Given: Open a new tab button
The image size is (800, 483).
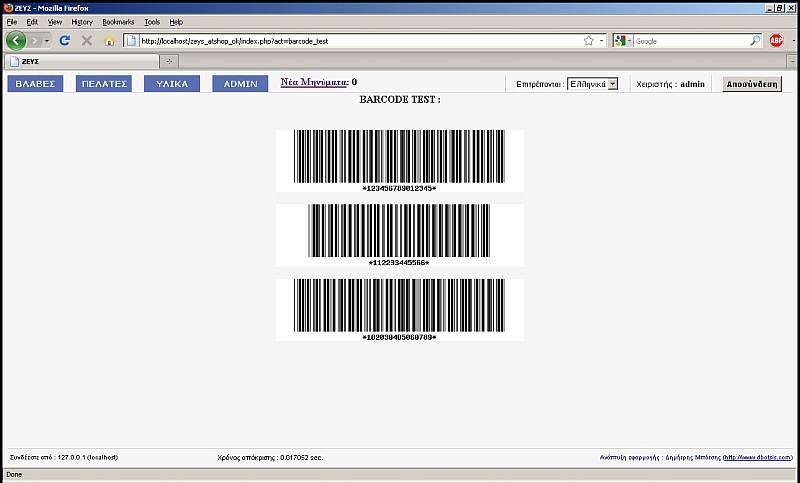Looking at the screenshot, I should (x=169, y=61).
